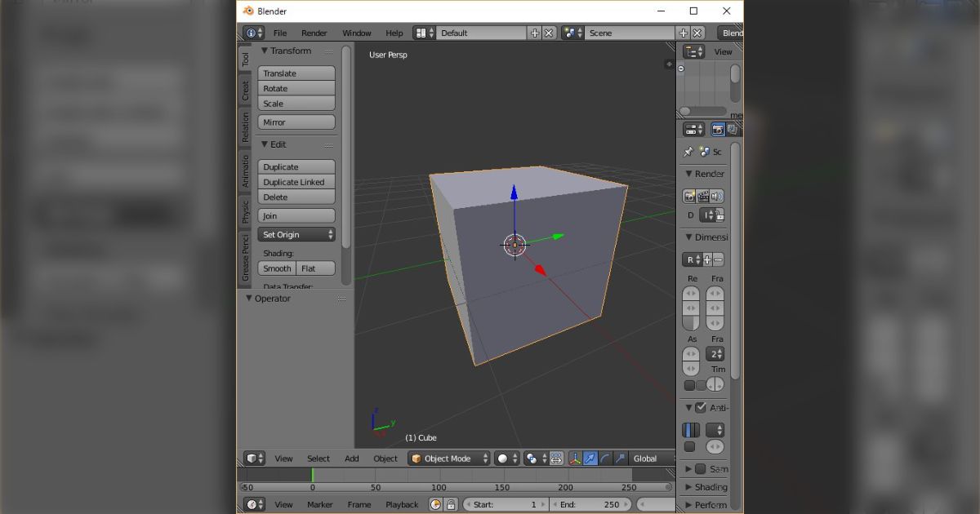Screen dimensions: 980x514
Task: Click the audio render speaker icon
Action: click(x=717, y=196)
